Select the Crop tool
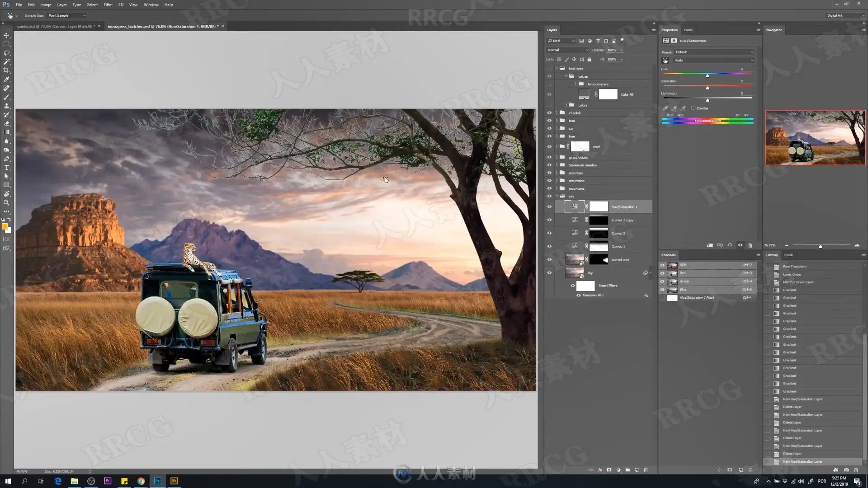The height and width of the screenshot is (488, 868). (x=6, y=70)
